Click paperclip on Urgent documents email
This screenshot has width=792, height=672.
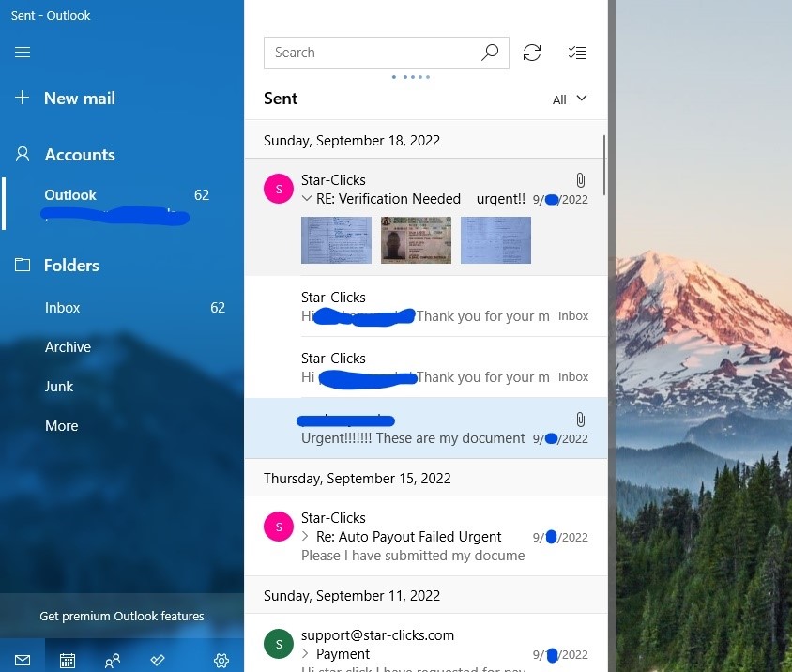tap(580, 420)
